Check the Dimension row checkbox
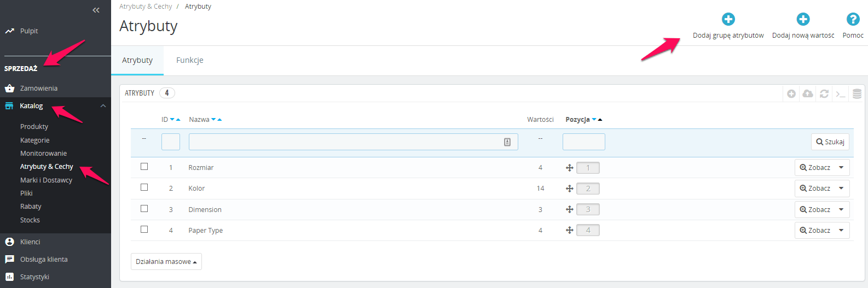The height and width of the screenshot is (288, 868). pyautogui.click(x=144, y=209)
